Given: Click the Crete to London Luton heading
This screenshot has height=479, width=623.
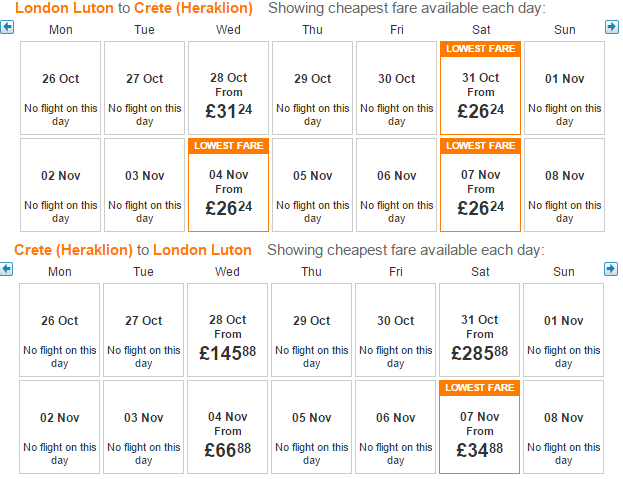Looking at the screenshot, I should coord(133,250).
